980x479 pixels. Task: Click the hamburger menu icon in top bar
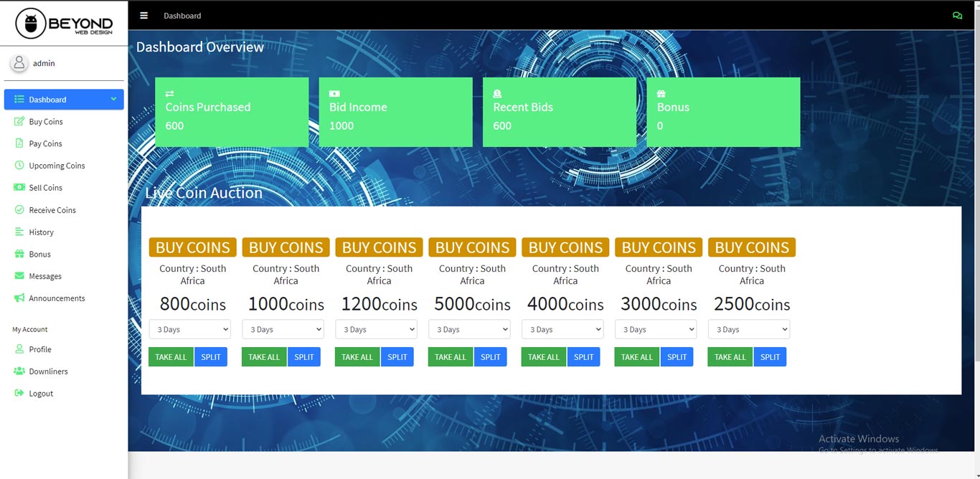[144, 16]
